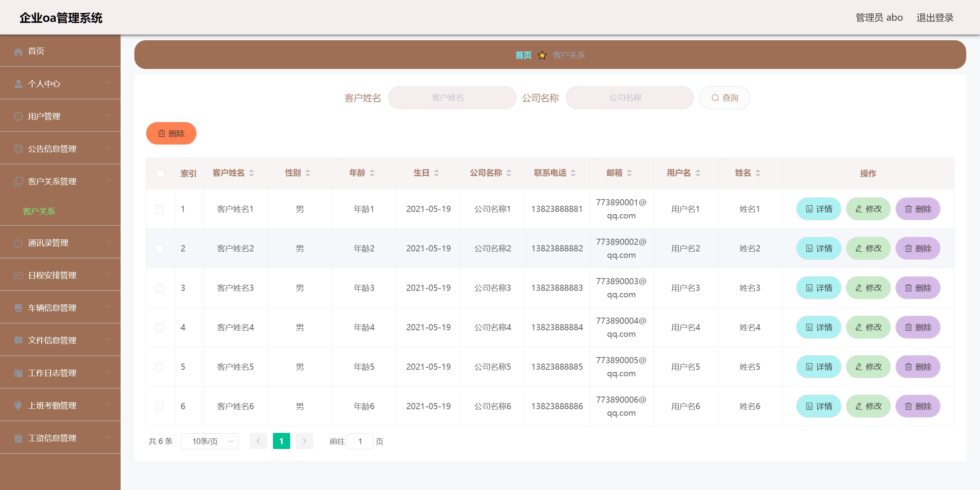This screenshot has width=980, height=490.
Task: Sort by 生日 column arrows
Action: click(436, 173)
